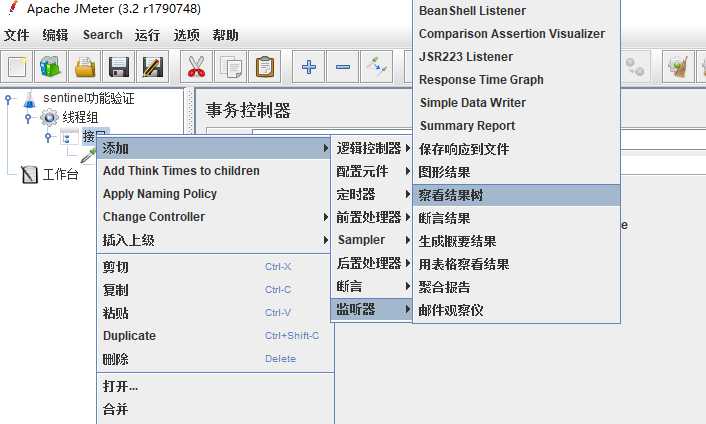Add a Simple Data Writer

coord(516,103)
